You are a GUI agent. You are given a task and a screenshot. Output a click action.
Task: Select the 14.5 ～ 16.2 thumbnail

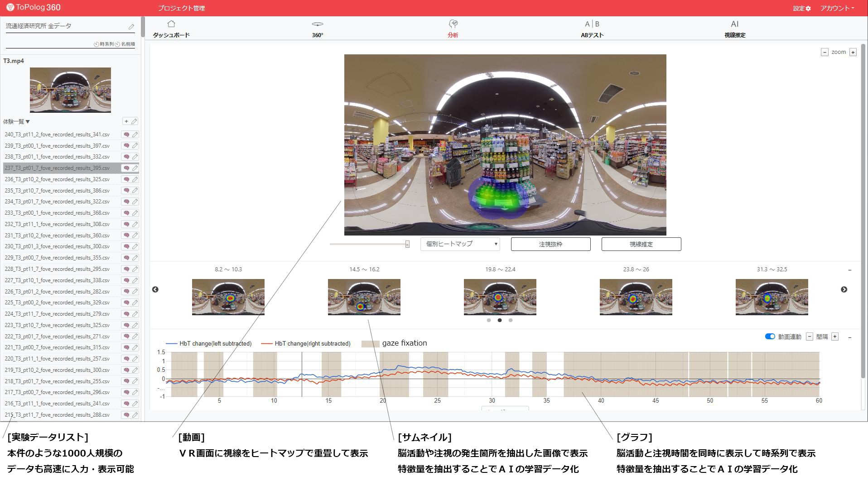(x=364, y=297)
